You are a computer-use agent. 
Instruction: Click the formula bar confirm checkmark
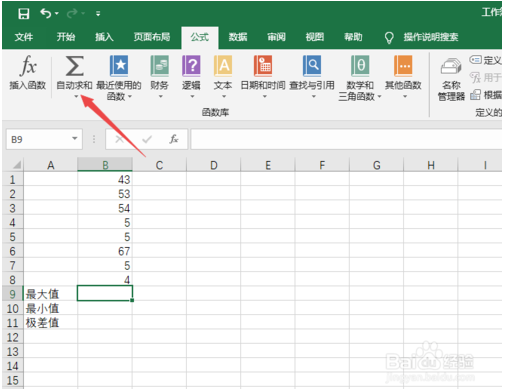(147, 139)
